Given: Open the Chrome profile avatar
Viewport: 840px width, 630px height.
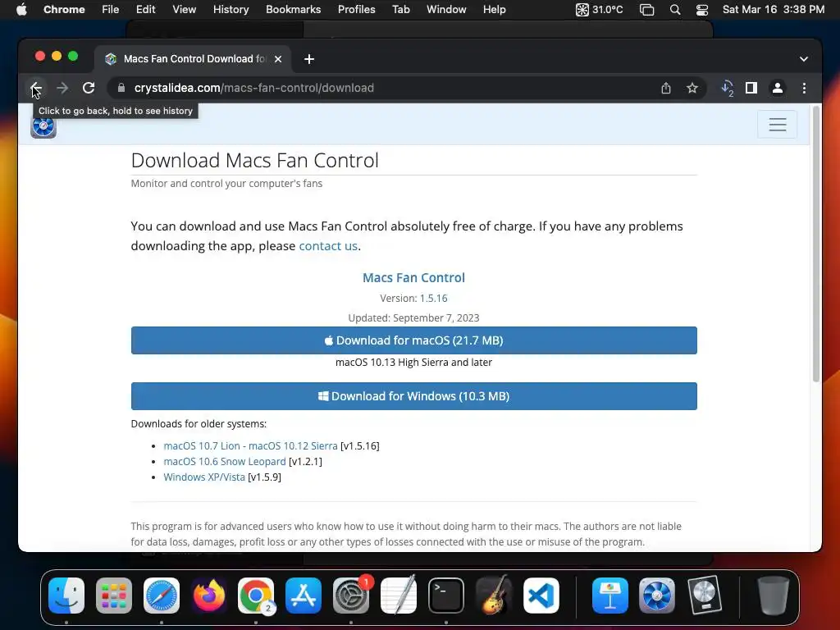Looking at the screenshot, I should click(778, 88).
